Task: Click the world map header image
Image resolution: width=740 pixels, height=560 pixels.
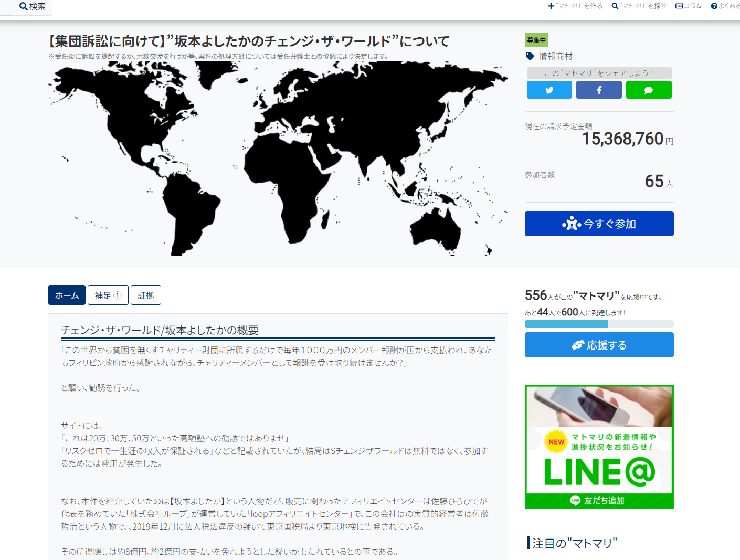Action: coord(278,159)
